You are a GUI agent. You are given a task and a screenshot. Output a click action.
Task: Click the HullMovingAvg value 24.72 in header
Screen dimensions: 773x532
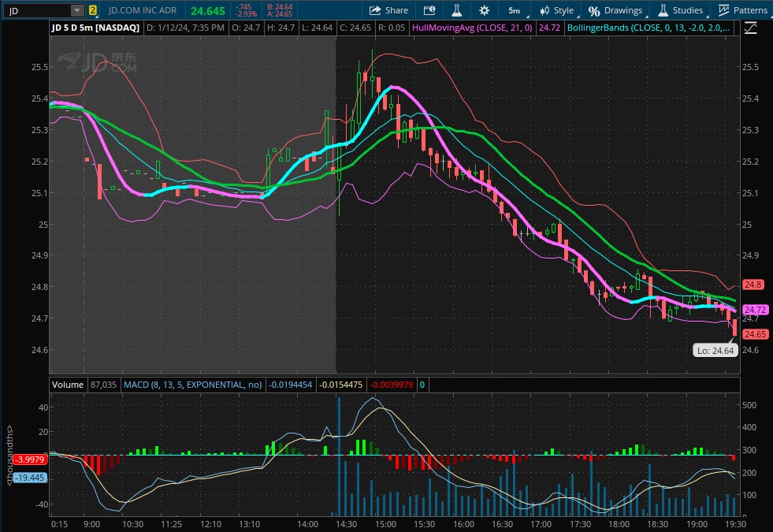[x=549, y=28]
